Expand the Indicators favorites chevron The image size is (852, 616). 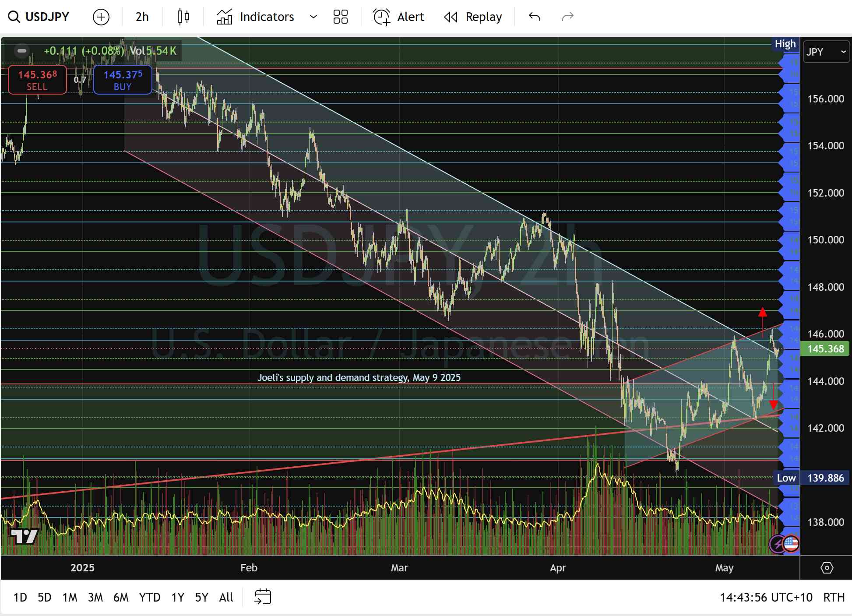(x=313, y=17)
